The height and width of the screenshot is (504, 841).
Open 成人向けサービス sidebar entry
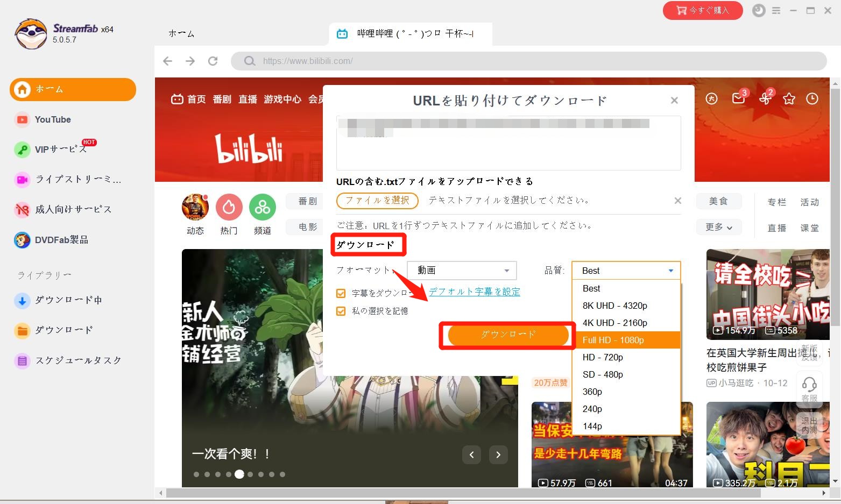tap(63, 209)
